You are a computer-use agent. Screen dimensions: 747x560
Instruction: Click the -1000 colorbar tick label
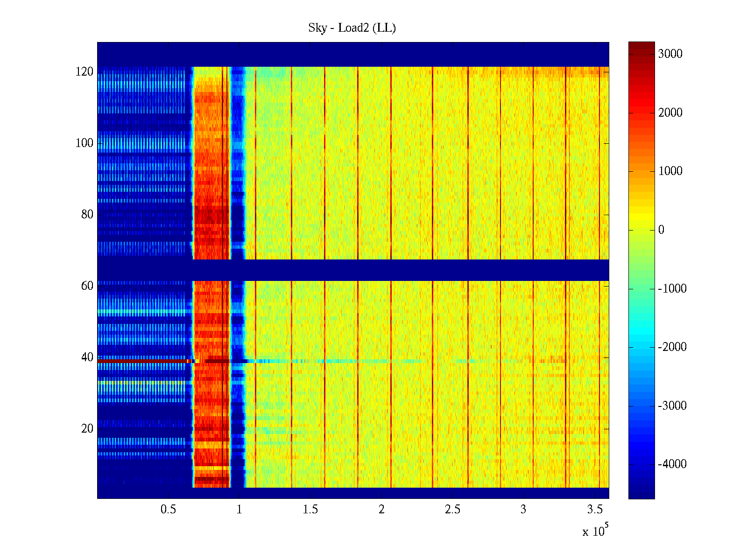pyautogui.click(x=672, y=288)
